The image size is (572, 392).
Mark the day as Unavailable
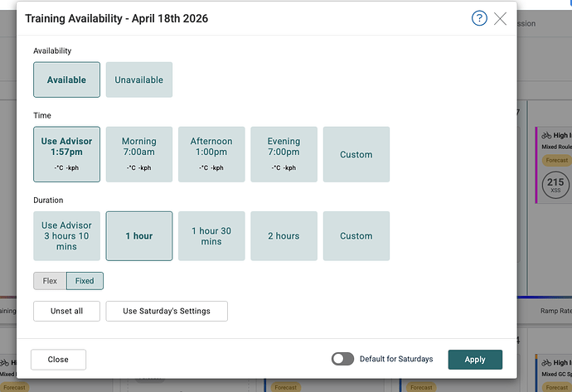tap(139, 80)
